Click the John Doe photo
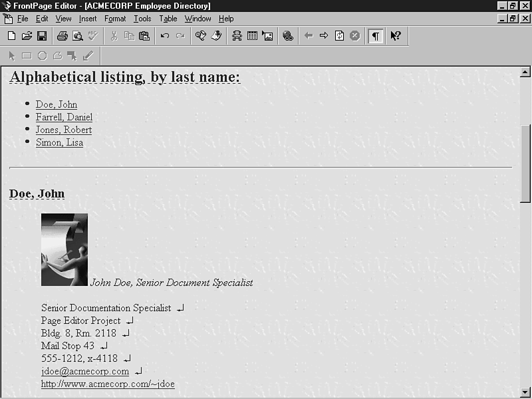The height and width of the screenshot is (399, 532). (65, 249)
